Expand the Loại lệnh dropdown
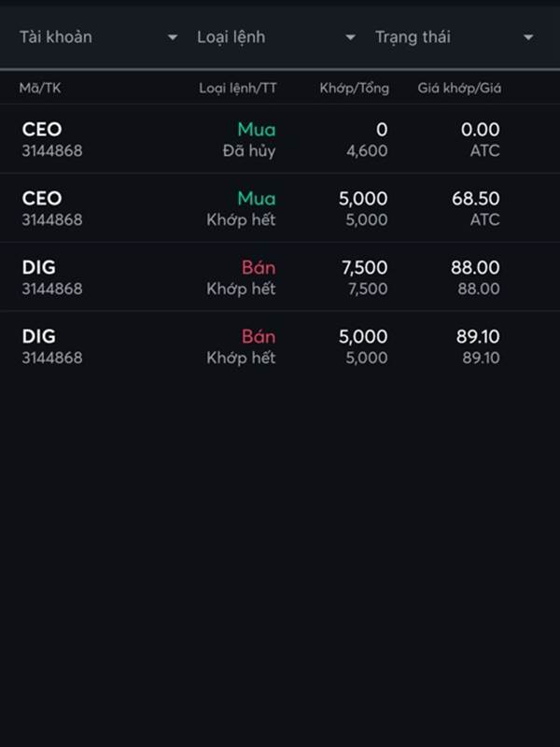Screen dimensions: 560x747 pos(276,37)
